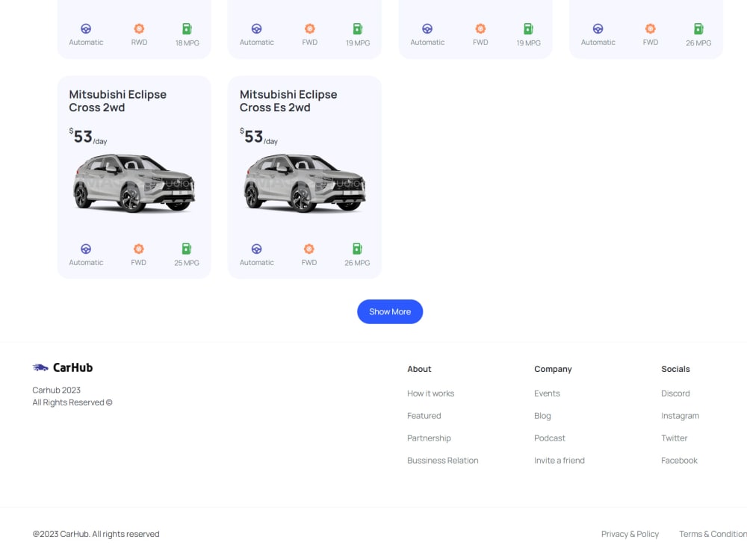Open the Partnership footer link
747x560 pixels.
tap(429, 438)
